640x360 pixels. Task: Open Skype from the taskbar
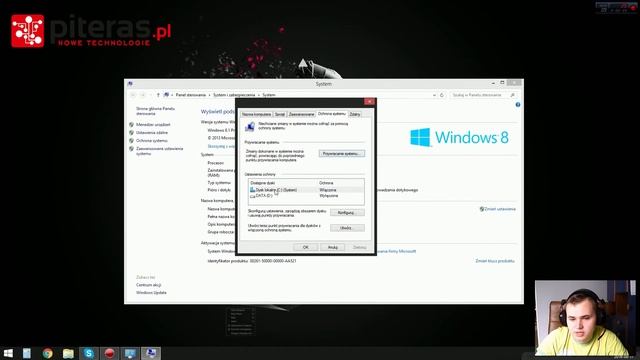tap(89, 353)
